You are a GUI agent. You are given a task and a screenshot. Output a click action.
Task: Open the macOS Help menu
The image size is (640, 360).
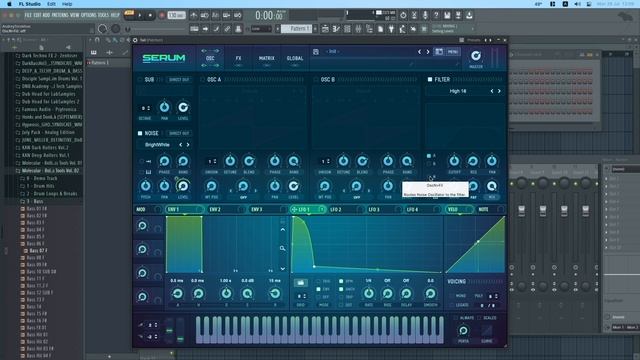tap(67, 4)
